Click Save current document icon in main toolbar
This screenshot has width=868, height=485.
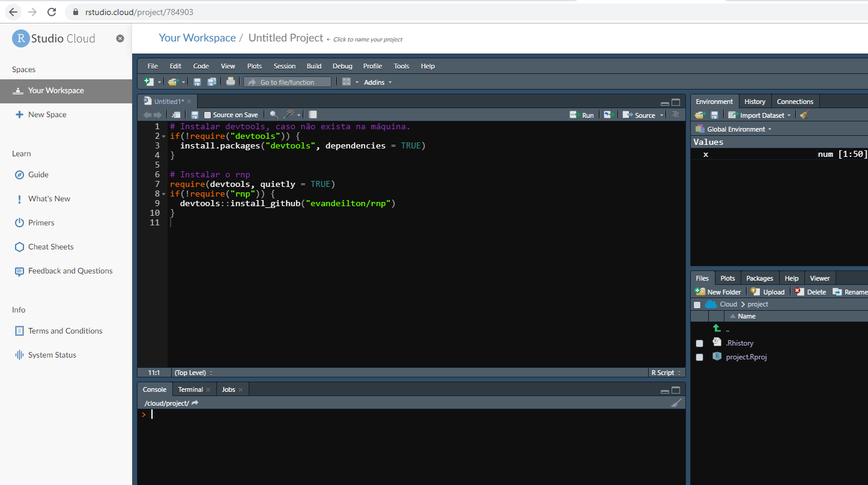tap(197, 82)
